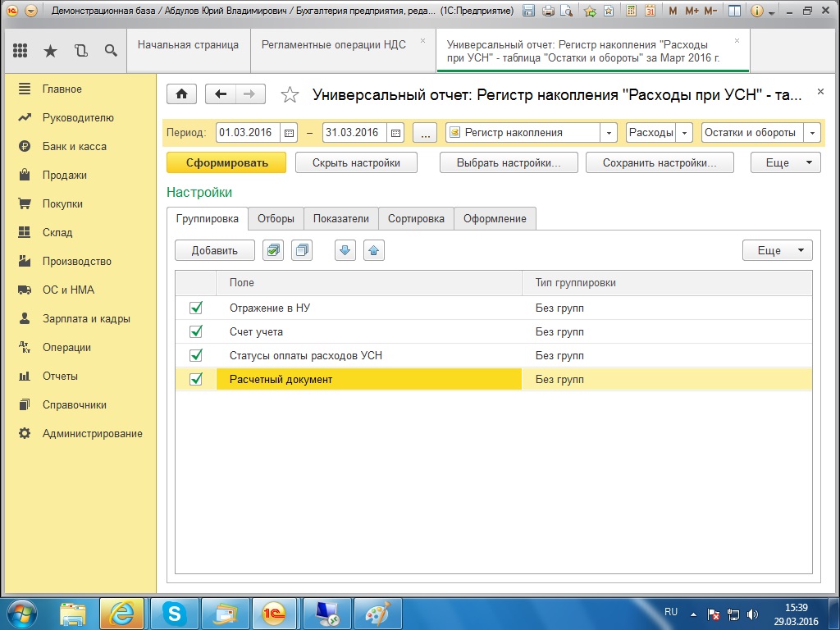This screenshot has width=840, height=630.
Task: Open calendar for start date 01.03.2016
Action: 289,133
